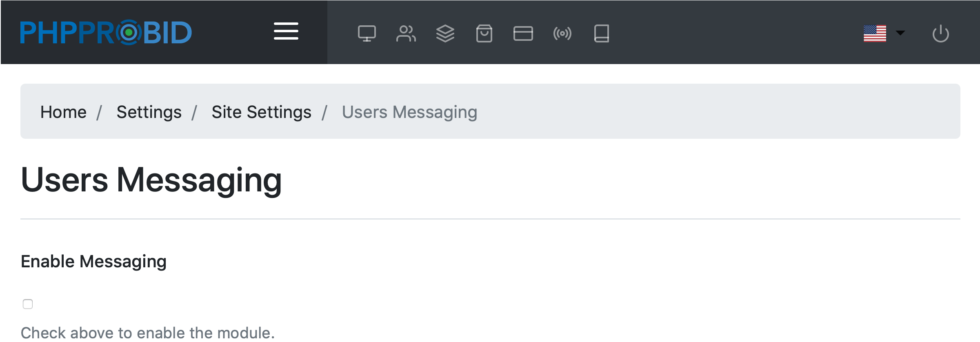Click the Users Messaging breadcrumb item
Image resolution: width=980 pixels, height=342 pixels.
(x=409, y=112)
